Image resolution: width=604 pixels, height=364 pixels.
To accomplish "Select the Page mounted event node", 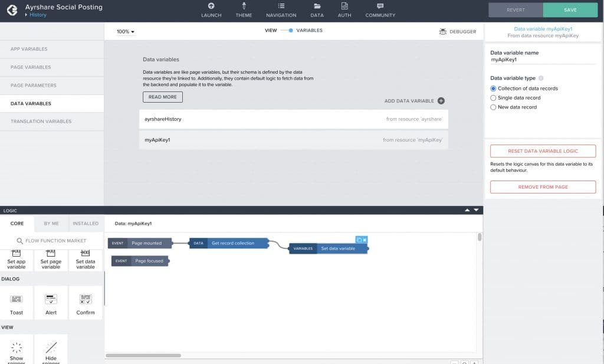I will [140, 243].
